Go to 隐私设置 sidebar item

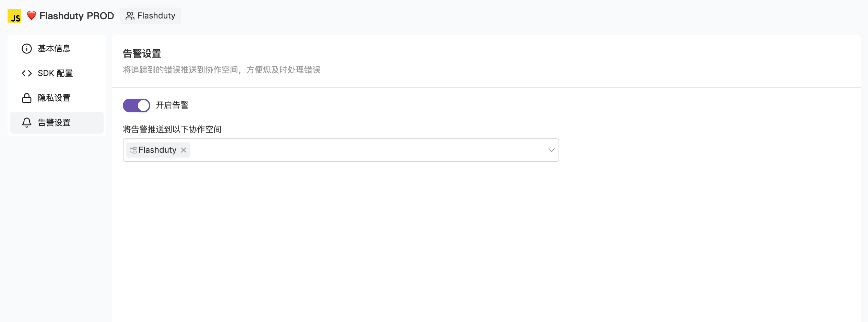tap(57, 98)
